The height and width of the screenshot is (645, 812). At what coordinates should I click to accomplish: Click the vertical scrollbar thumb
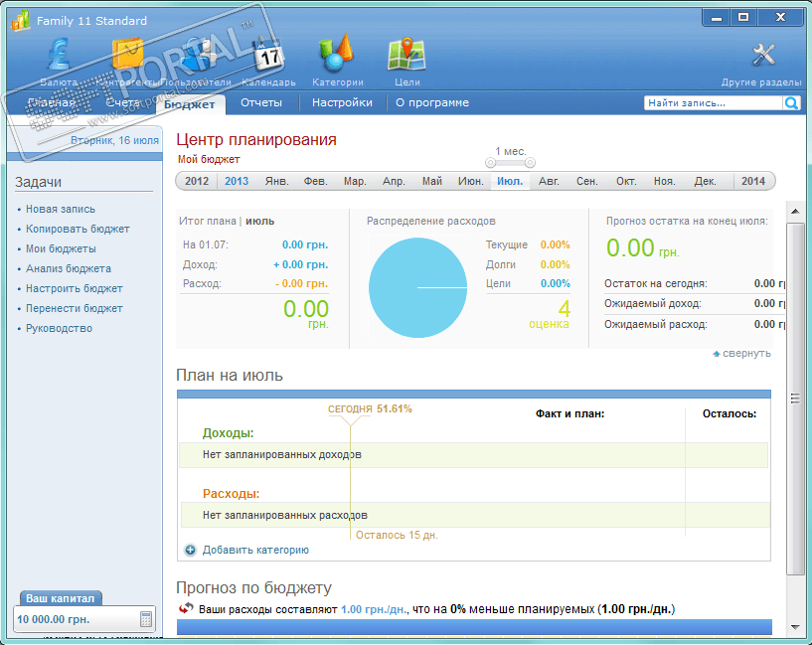795,399
